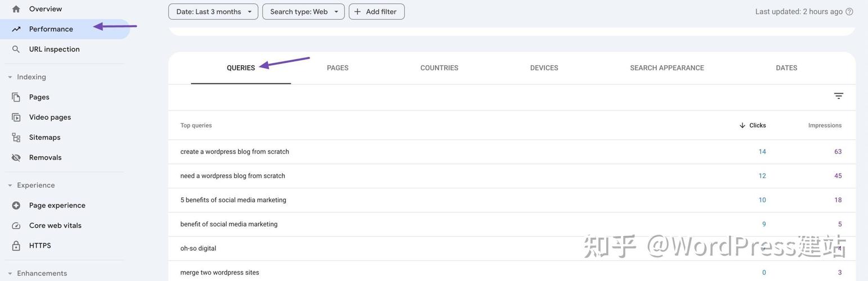868x281 pixels.
Task: Switch to the Countries tab
Action: tap(439, 68)
